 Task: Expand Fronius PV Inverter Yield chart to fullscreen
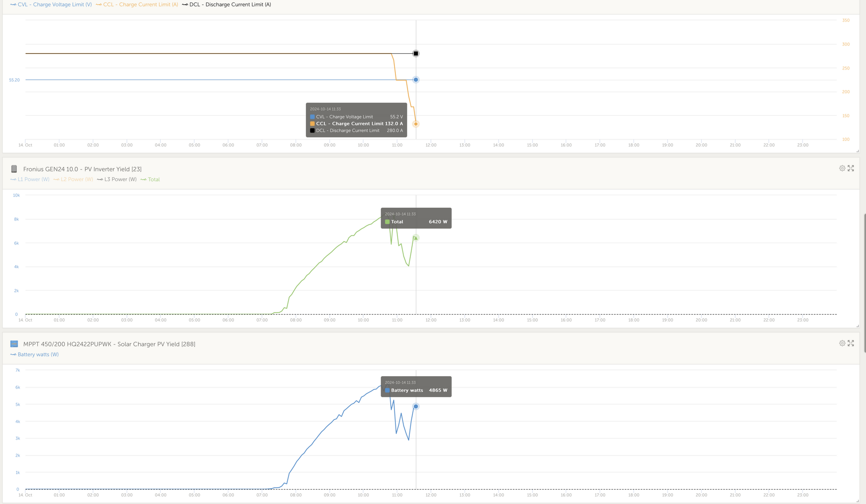click(x=851, y=168)
